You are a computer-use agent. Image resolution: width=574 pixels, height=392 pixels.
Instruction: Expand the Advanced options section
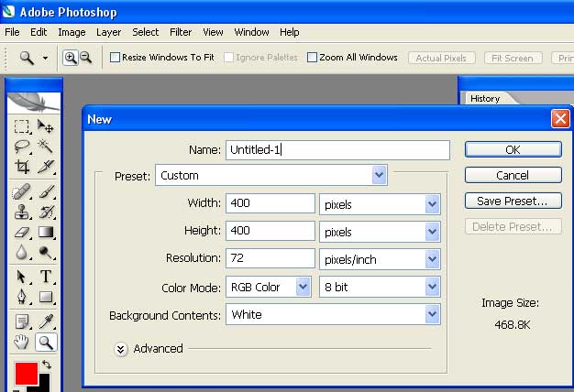[120, 349]
